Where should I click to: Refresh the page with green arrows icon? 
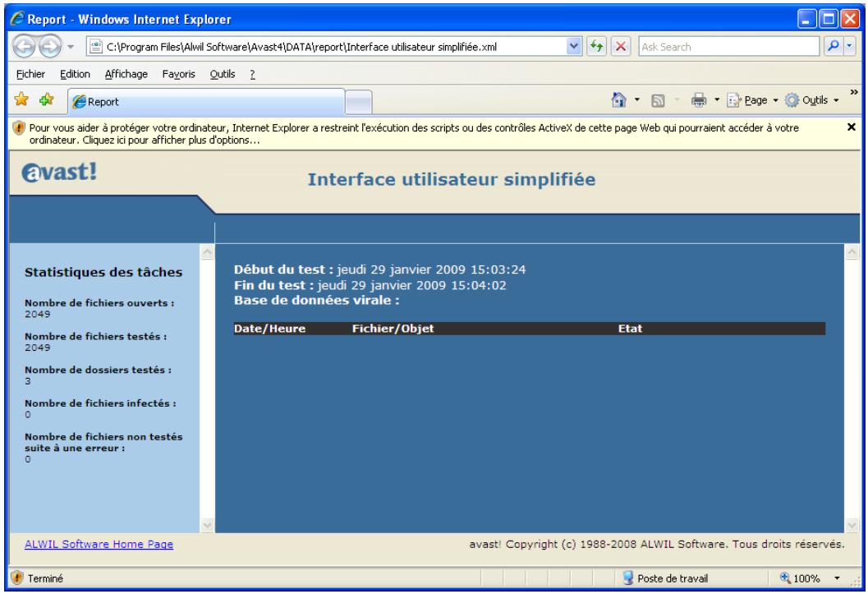point(596,47)
